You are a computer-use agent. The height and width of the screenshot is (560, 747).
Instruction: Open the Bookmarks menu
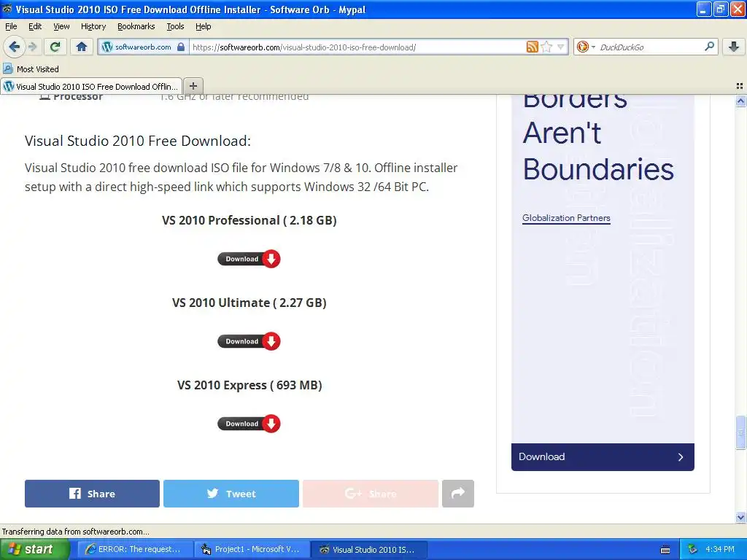click(136, 26)
